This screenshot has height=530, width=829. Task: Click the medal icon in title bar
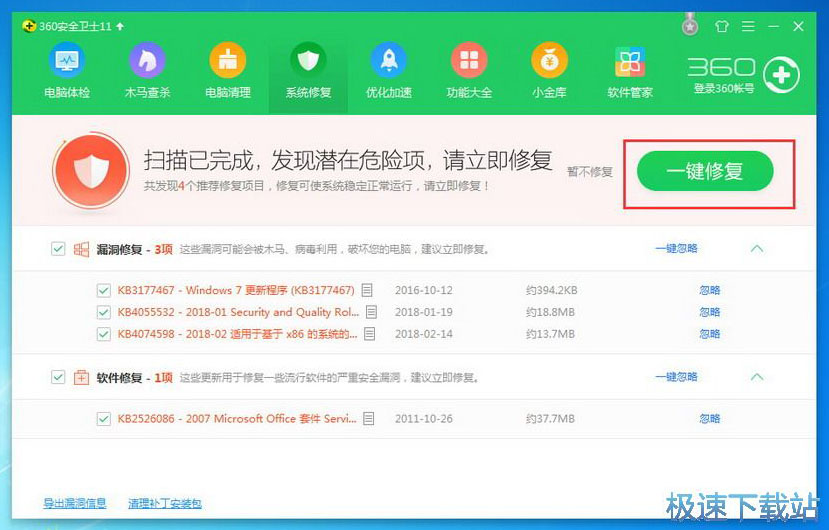tap(689, 25)
